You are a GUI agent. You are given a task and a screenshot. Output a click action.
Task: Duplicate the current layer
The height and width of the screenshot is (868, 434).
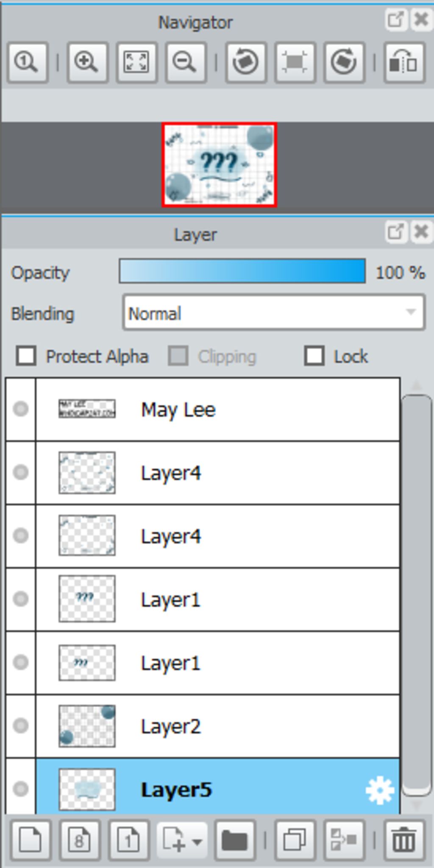[x=295, y=840]
